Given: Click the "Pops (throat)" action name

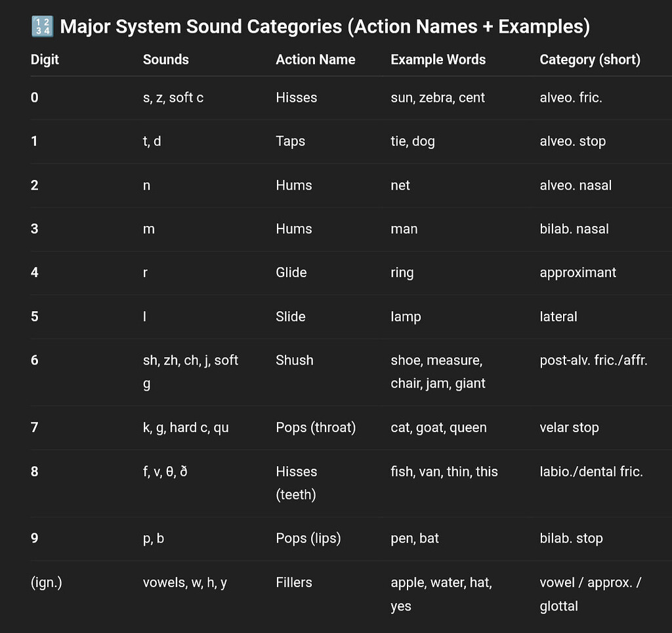Looking at the screenshot, I should 316,427.
